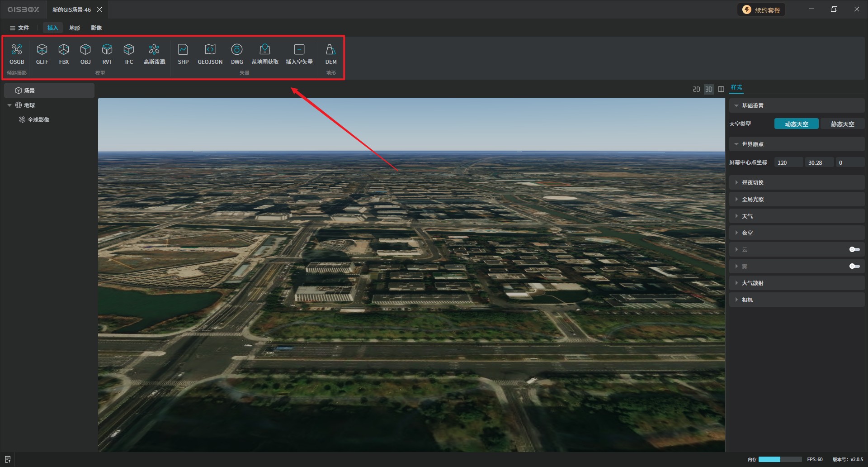Switch to 2D view mode
This screenshot has width=868, height=467.
(696, 89)
